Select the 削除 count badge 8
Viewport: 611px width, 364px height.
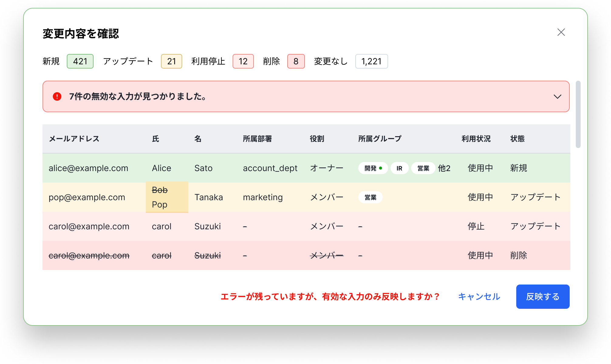click(x=296, y=61)
